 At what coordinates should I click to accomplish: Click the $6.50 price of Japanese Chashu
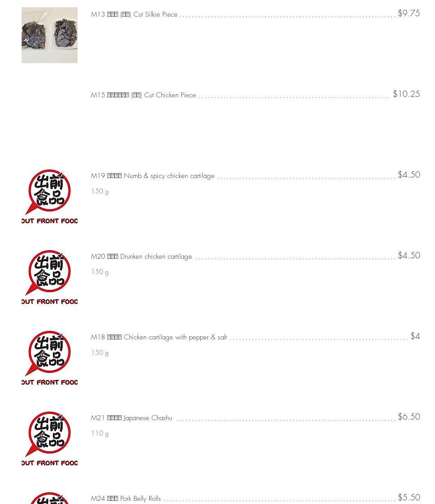pos(409,417)
